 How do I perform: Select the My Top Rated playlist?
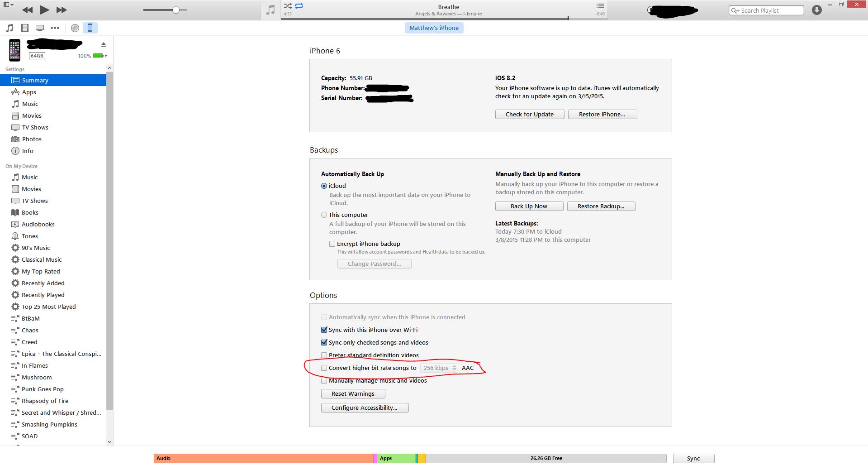[53, 271]
